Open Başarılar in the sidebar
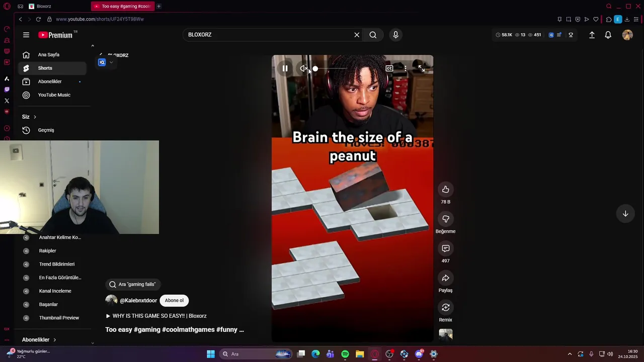Image resolution: width=644 pixels, height=362 pixels. pyautogui.click(x=52, y=304)
